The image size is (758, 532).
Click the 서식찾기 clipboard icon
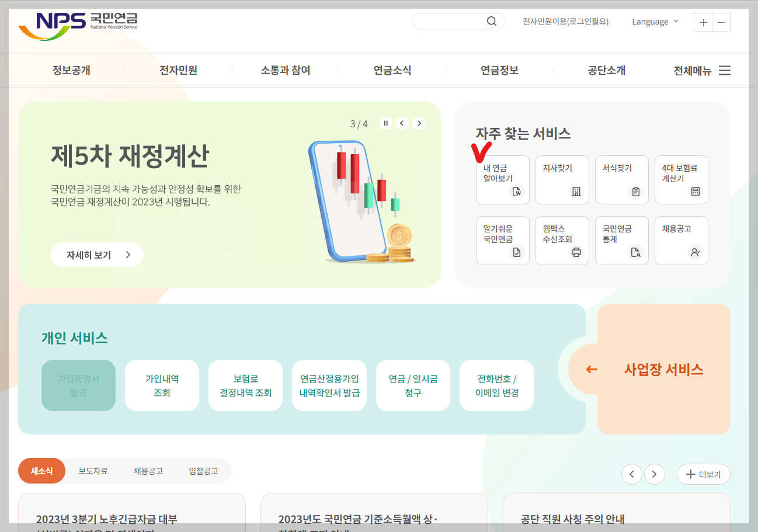tap(635, 192)
